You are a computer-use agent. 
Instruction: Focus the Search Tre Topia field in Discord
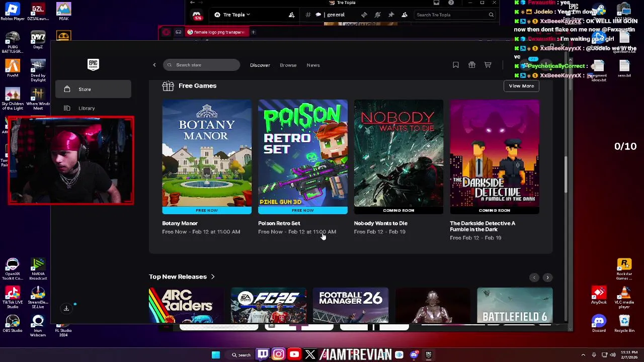[454, 15]
